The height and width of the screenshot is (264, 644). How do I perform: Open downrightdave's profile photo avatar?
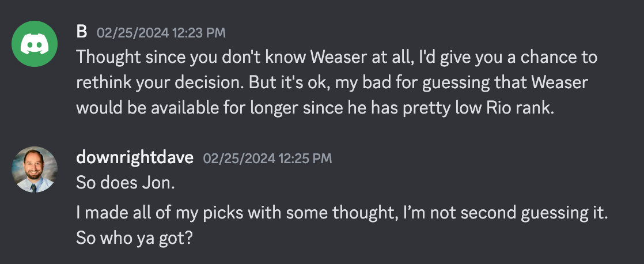(x=35, y=169)
